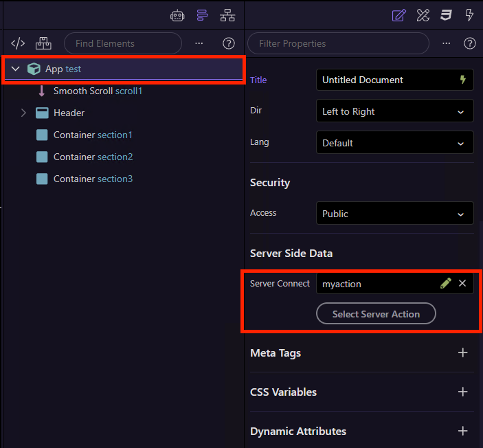Open help for the Filter Properties panel

pos(470,43)
